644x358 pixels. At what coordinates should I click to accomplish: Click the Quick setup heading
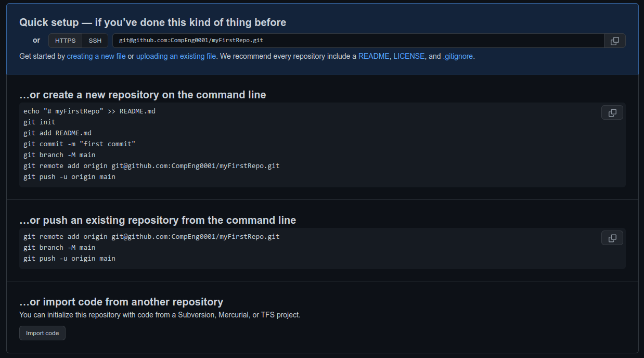coord(152,22)
